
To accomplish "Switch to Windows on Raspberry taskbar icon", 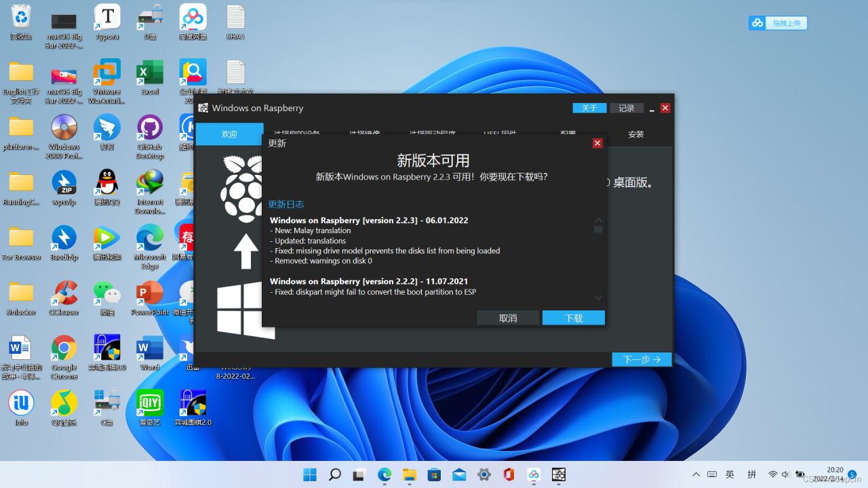I will click(558, 474).
